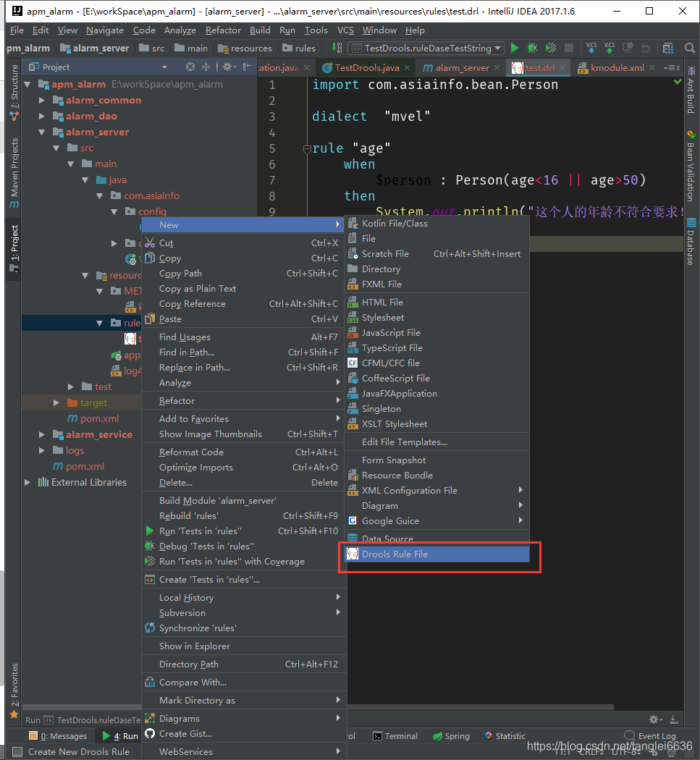Click resources breadcrumb in navigation bar
This screenshot has width=700, height=760.
(245, 48)
